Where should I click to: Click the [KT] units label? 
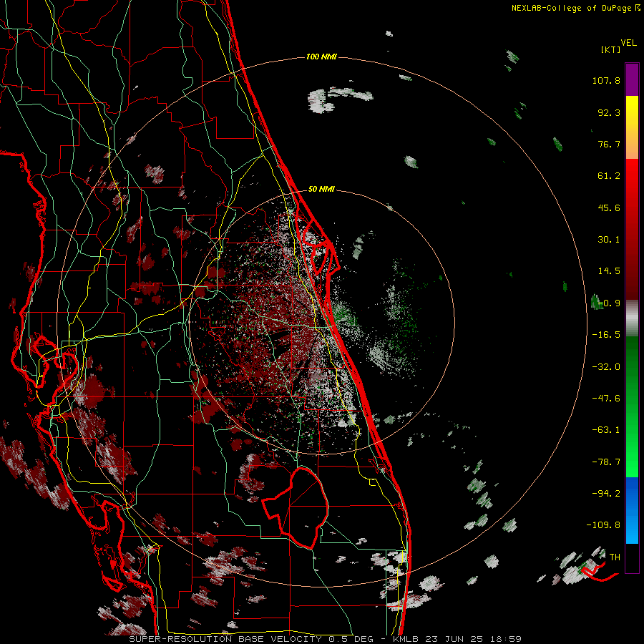pos(611,49)
